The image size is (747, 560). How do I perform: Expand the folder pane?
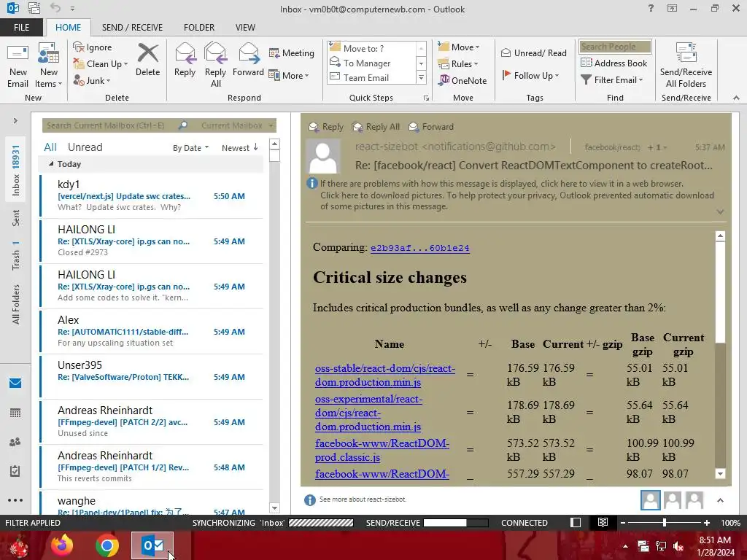(15, 121)
